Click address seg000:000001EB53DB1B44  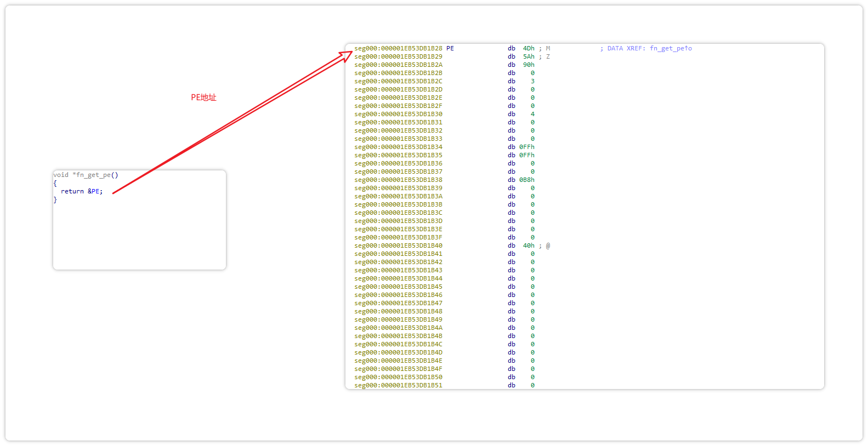click(398, 278)
